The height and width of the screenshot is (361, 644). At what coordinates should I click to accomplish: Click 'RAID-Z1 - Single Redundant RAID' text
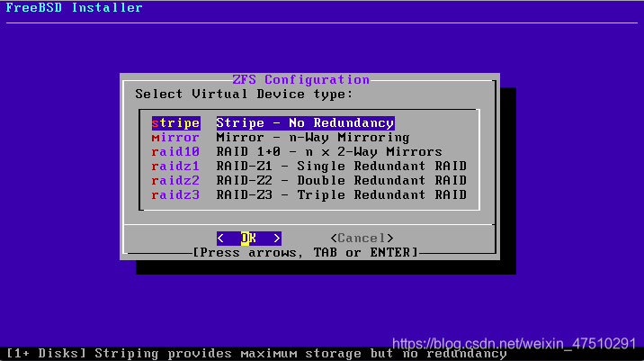click(341, 167)
